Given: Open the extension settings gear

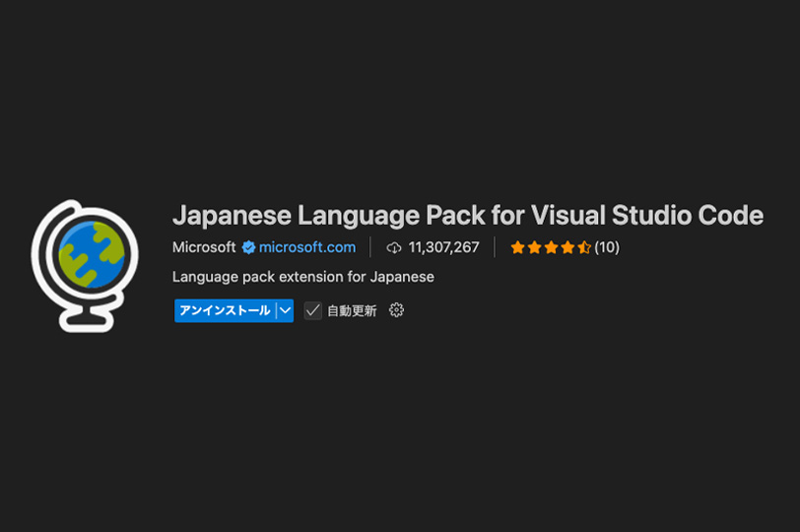Looking at the screenshot, I should pyautogui.click(x=396, y=310).
